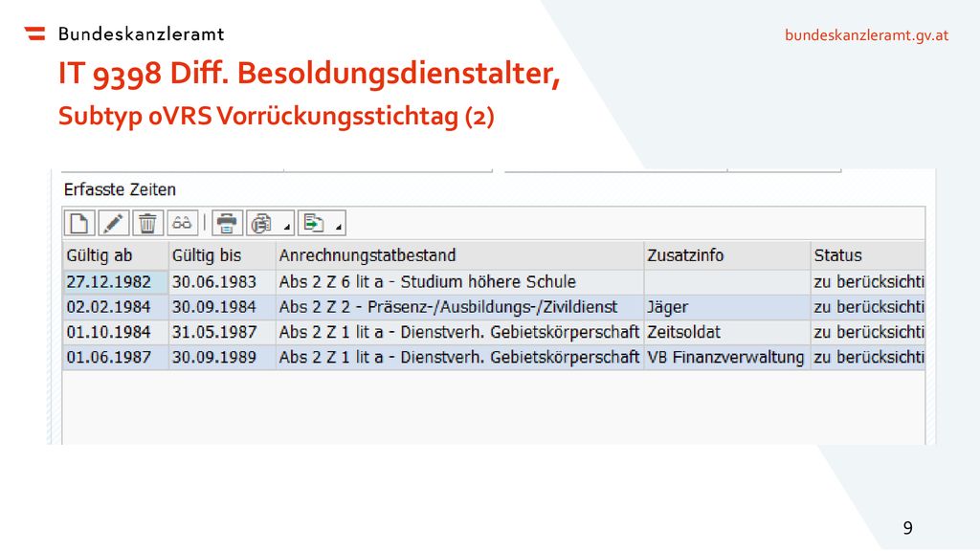Click the trash delete icon

tap(147, 223)
